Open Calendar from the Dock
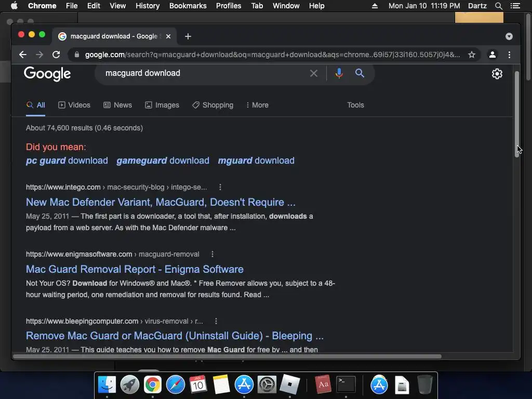 pos(198,384)
